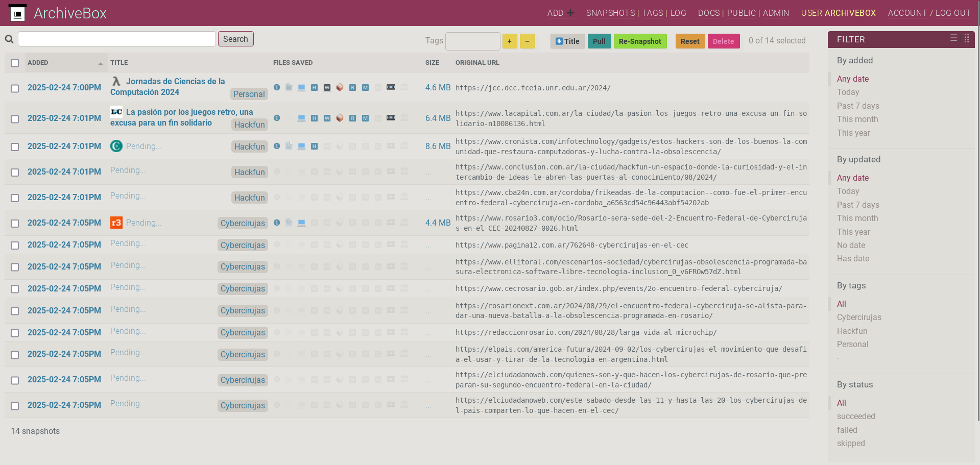
Task: Open the laptop screenshot icon for Jornadas de Ciencias row
Action: pyautogui.click(x=302, y=88)
